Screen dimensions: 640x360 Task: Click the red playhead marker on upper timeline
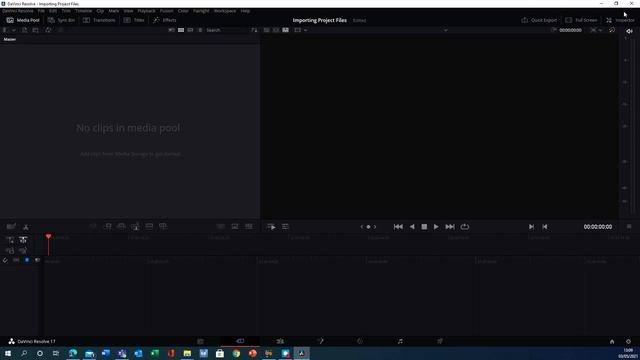[x=49, y=237]
